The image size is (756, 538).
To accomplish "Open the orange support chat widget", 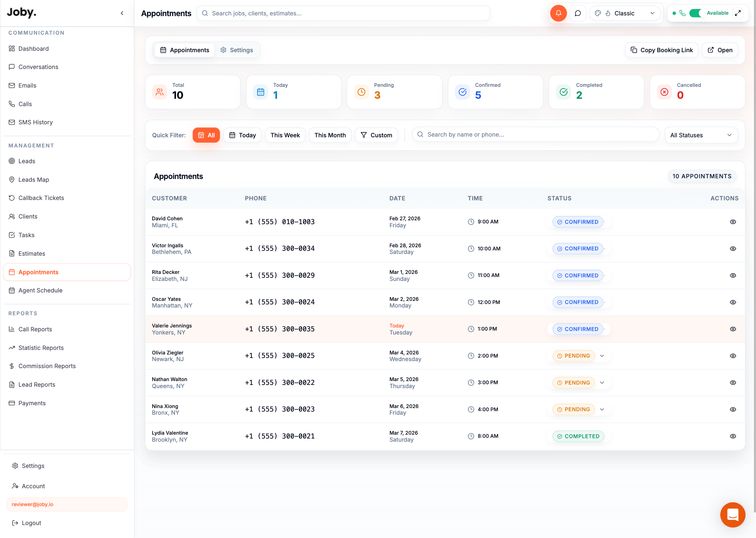I will [733, 515].
